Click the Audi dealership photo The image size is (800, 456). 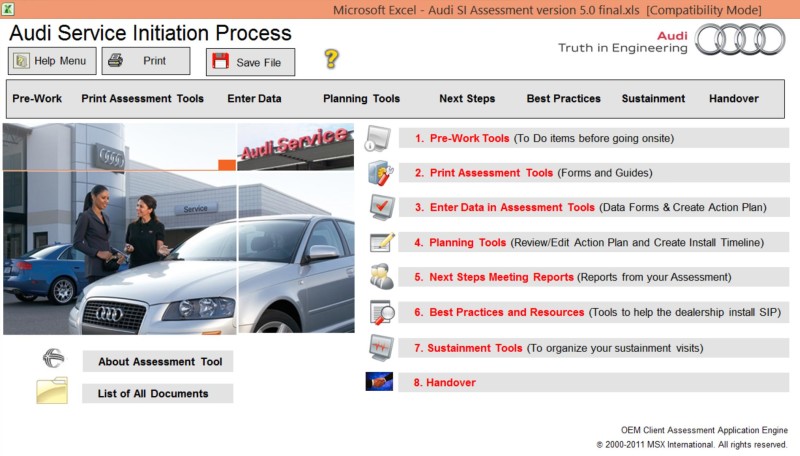point(178,228)
